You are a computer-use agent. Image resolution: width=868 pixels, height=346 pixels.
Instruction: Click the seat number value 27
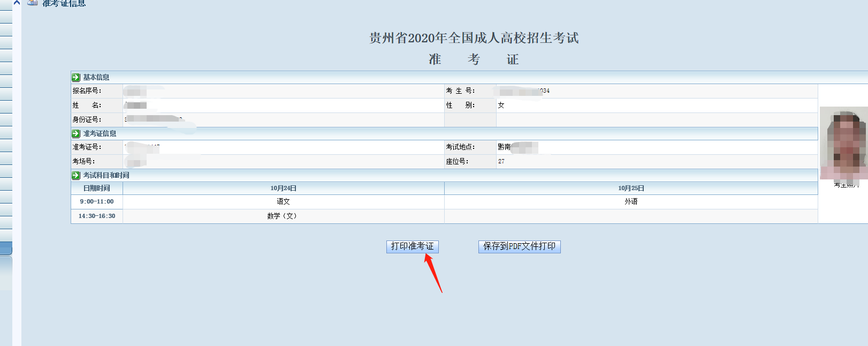(501, 161)
